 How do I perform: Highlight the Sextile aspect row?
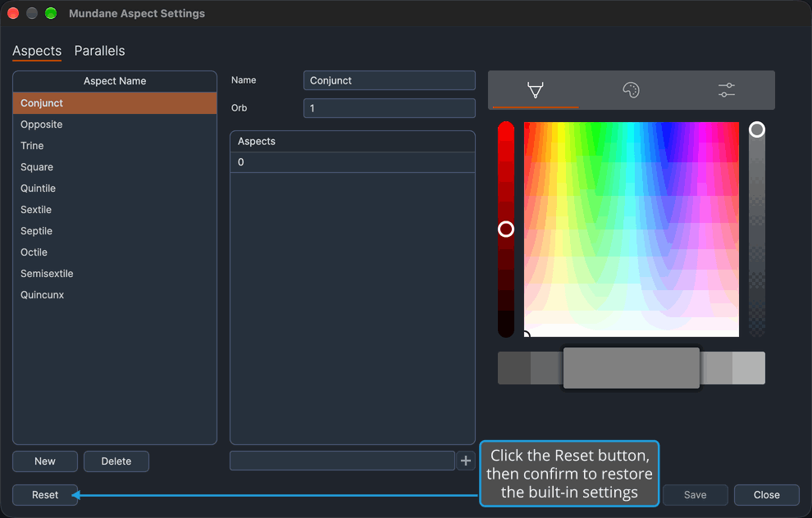115,209
